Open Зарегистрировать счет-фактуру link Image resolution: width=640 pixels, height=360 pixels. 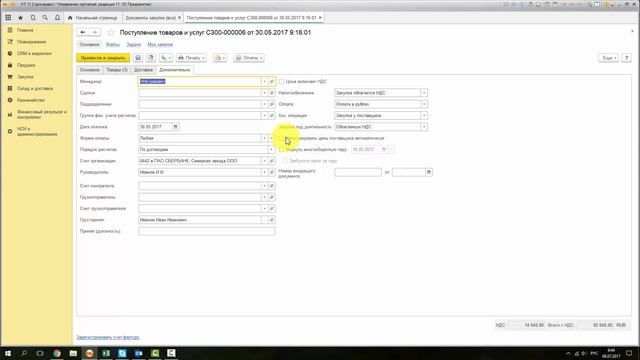click(x=108, y=337)
